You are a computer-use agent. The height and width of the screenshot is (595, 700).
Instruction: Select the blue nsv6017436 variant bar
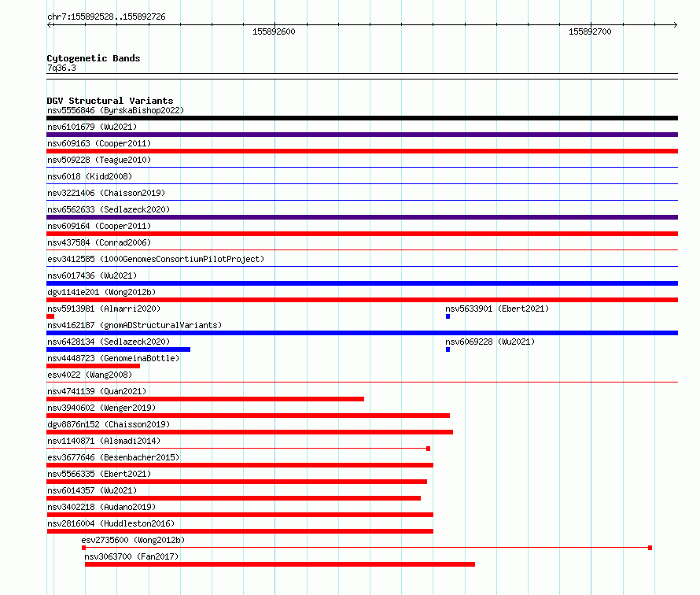click(362, 283)
